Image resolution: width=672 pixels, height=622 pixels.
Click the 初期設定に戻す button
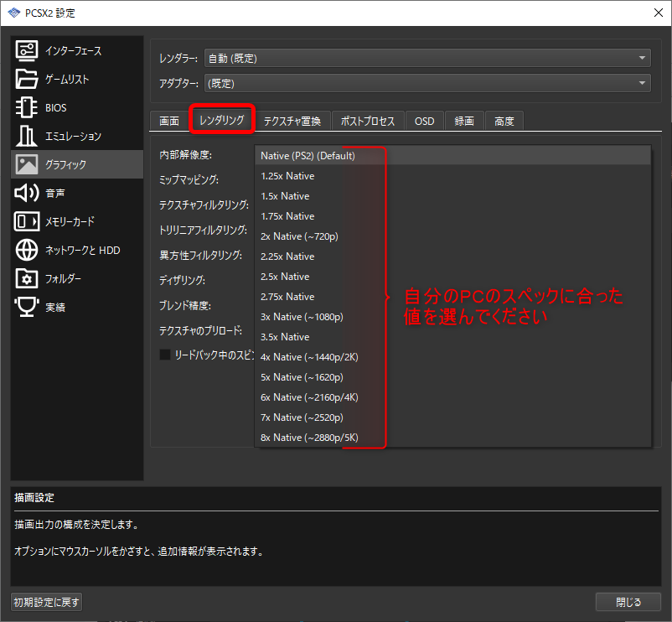pyautogui.click(x=46, y=602)
